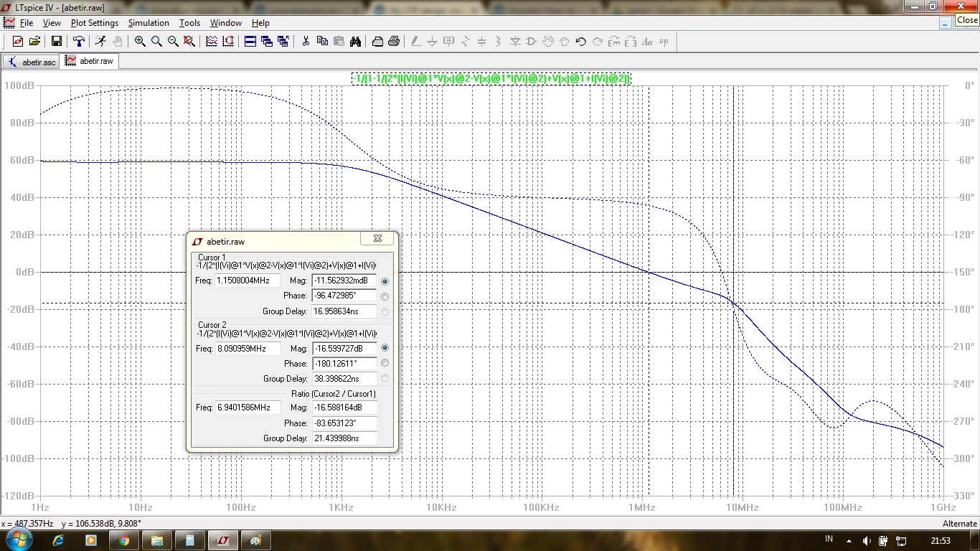This screenshot has height=551, width=980.
Task: Open Internet Explorer from taskbar
Action: click(x=58, y=540)
